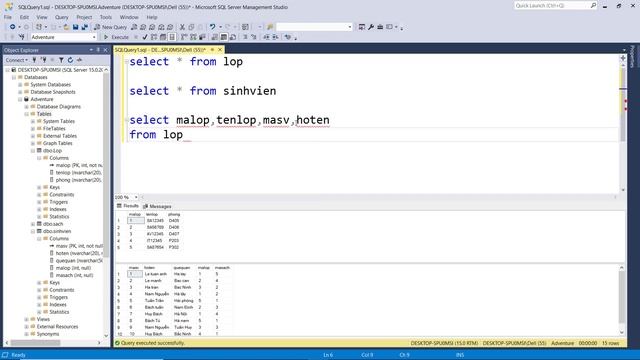
Task: Collapse the Databases tree node
Action: click(14, 77)
